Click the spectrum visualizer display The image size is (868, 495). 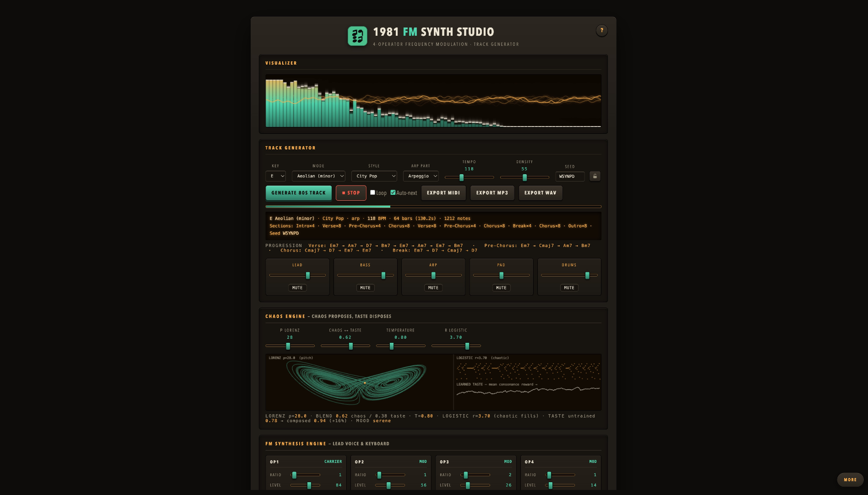tap(433, 101)
